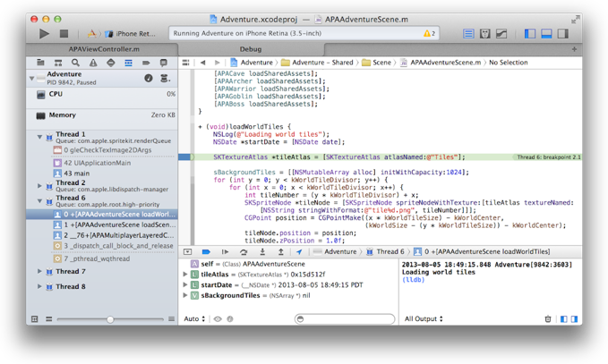Click the Quick Look eye icon
608x364 pixels.
[x=218, y=319]
